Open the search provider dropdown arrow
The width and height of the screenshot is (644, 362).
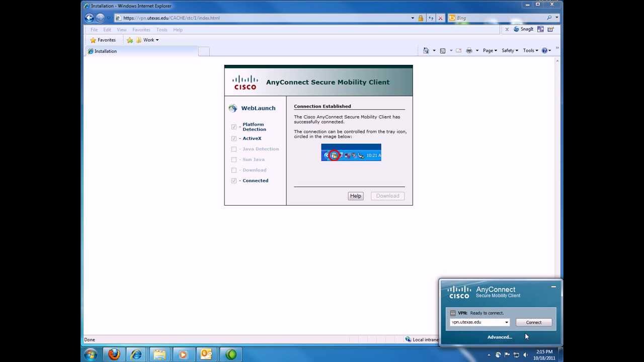(556, 18)
